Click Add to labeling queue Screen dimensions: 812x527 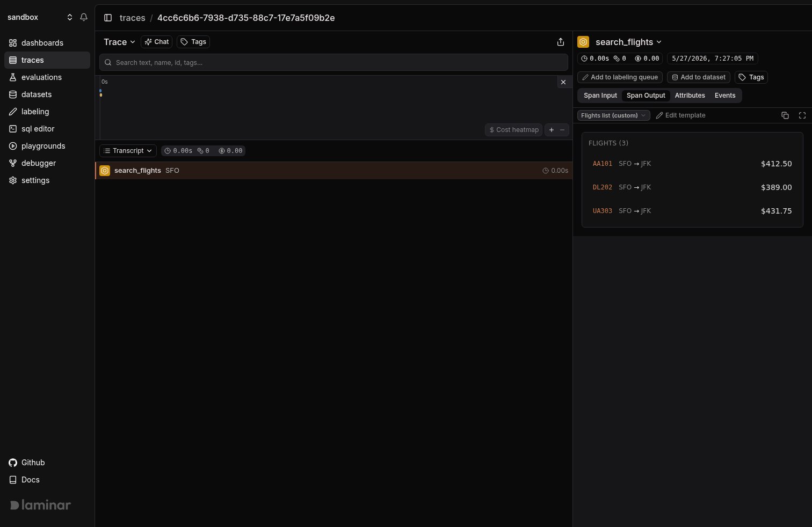(x=620, y=77)
